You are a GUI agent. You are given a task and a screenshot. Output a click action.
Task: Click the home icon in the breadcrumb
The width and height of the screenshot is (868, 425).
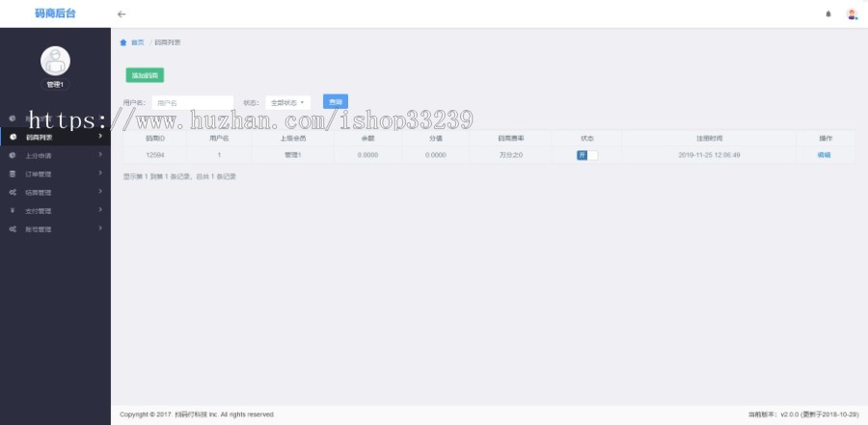[123, 42]
